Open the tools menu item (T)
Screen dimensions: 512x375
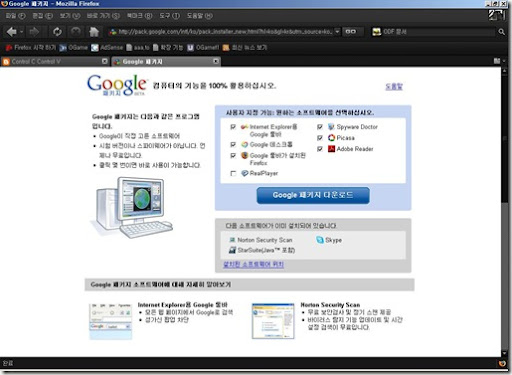click(x=169, y=16)
